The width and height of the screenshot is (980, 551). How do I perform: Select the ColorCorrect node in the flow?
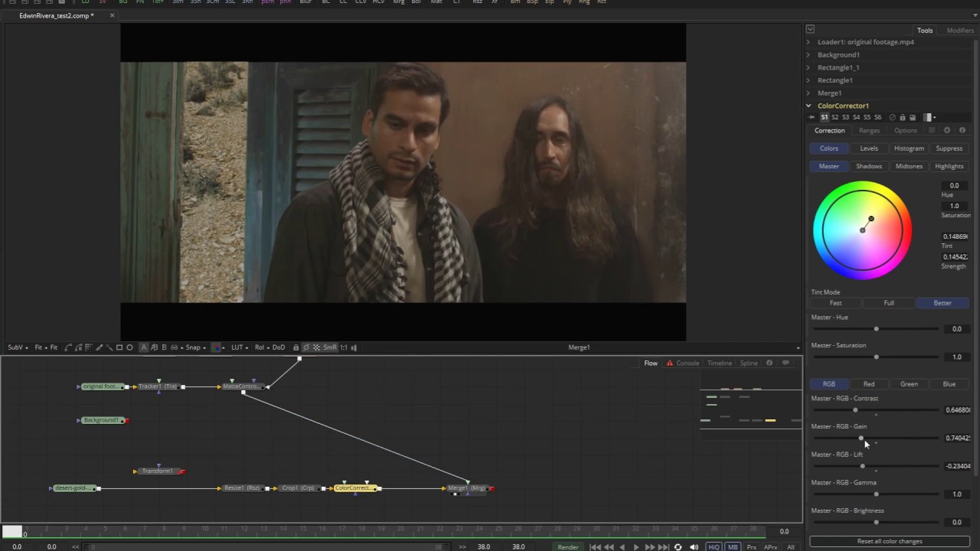click(x=356, y=488)
